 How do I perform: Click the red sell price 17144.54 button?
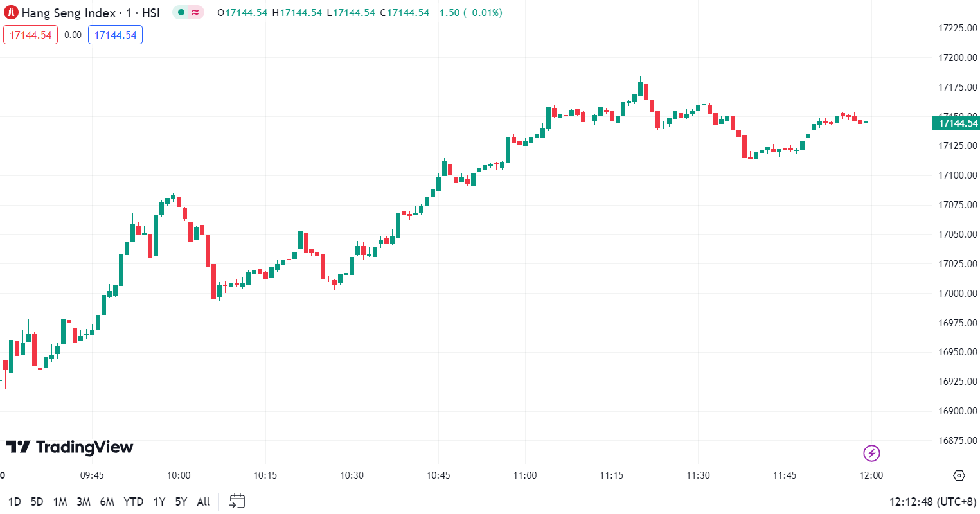click(x=30, y=35)
